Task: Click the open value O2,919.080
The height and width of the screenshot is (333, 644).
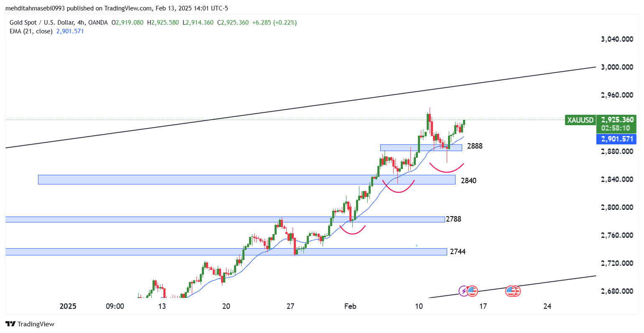Action: (127, 23)
